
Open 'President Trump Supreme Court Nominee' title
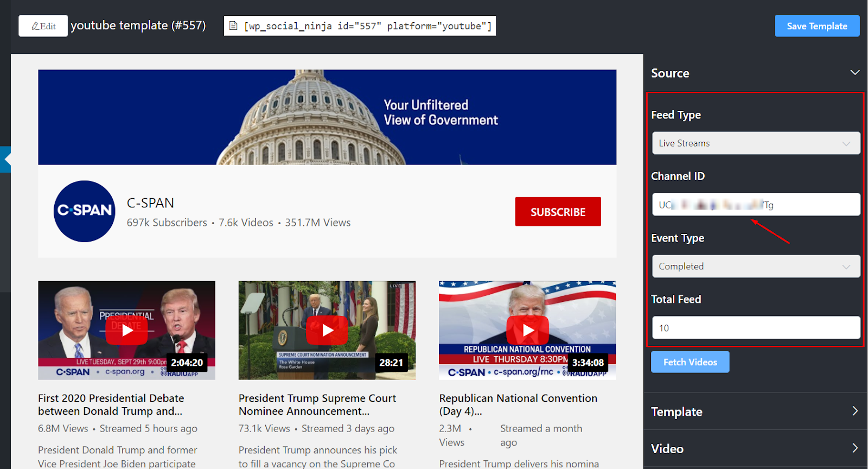[x=317, y=404]
